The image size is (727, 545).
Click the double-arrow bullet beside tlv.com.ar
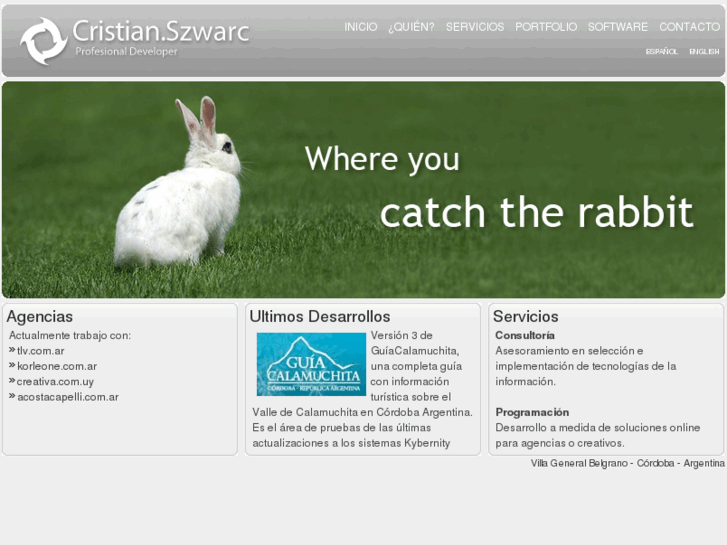click(x=12, y=350)
